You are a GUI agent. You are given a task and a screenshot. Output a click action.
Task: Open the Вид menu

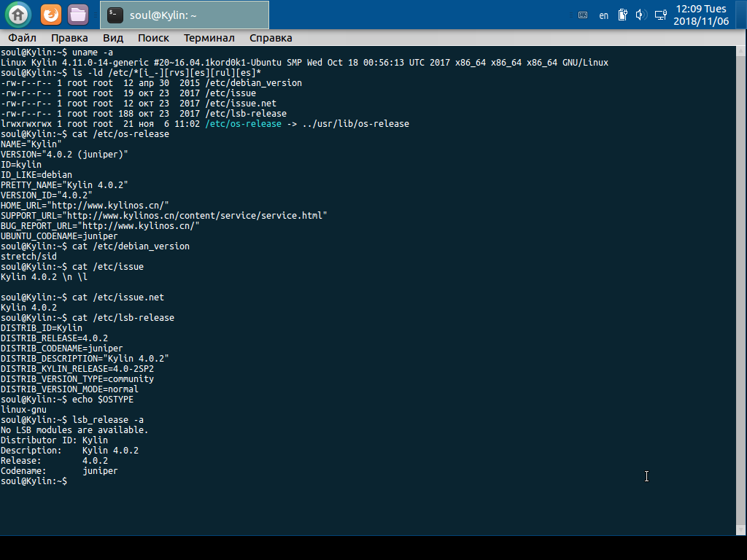pos(113,38)
